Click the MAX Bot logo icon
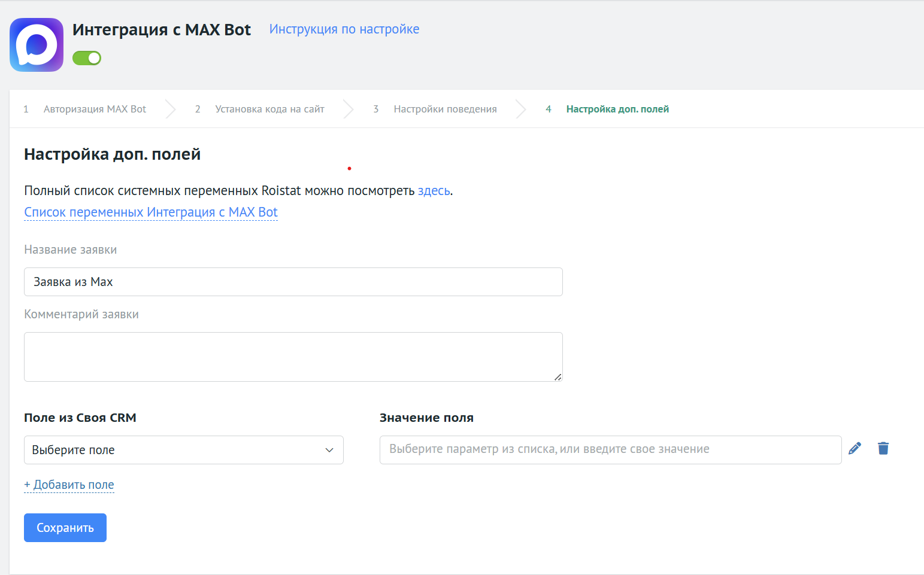This screenshot has height=575, width=924. [x=37, y=45]
